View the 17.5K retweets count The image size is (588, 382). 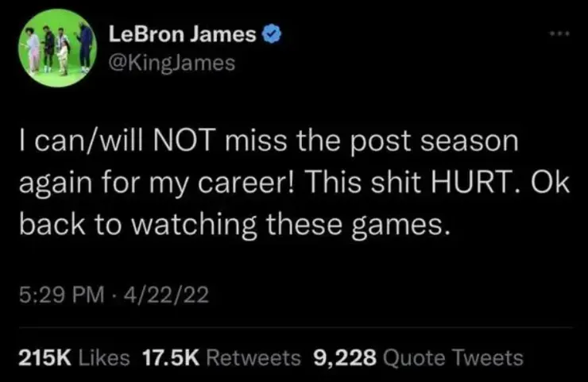point(171,357)
